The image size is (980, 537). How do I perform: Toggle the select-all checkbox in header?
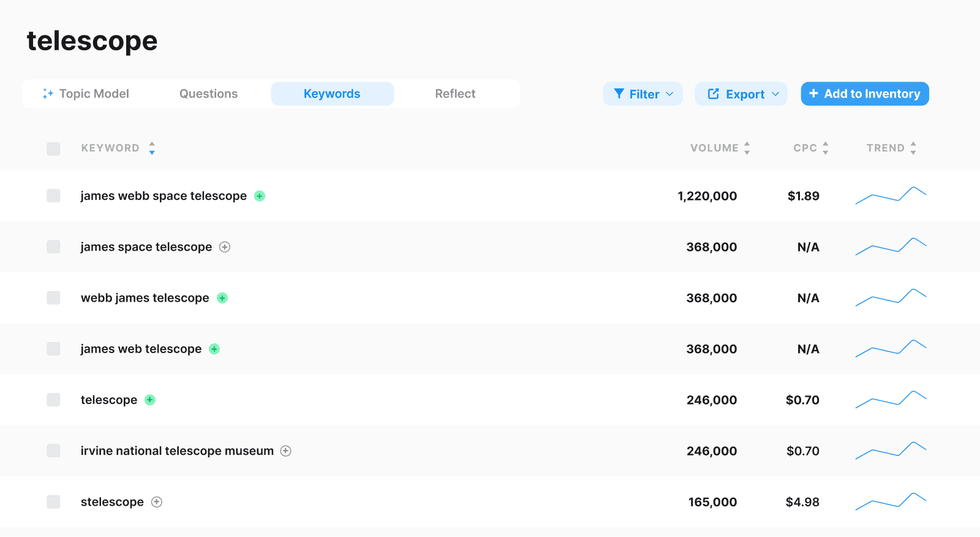coord(54,148)
